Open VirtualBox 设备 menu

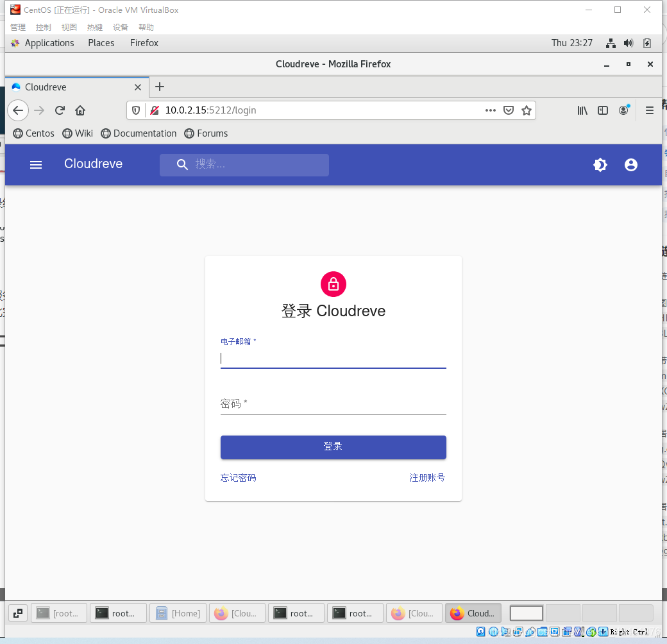coord(121,27)
